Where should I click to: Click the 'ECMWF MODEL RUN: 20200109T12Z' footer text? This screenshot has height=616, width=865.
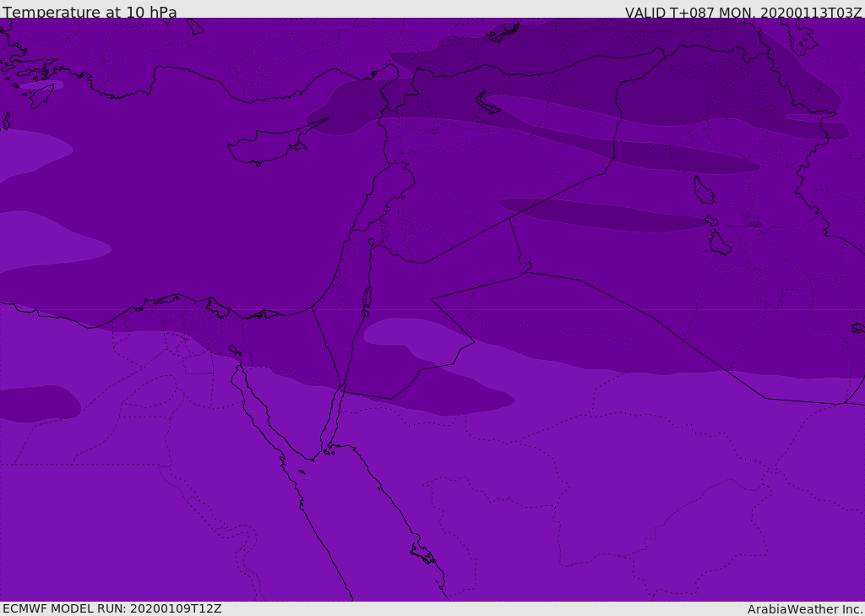(112, 609)
